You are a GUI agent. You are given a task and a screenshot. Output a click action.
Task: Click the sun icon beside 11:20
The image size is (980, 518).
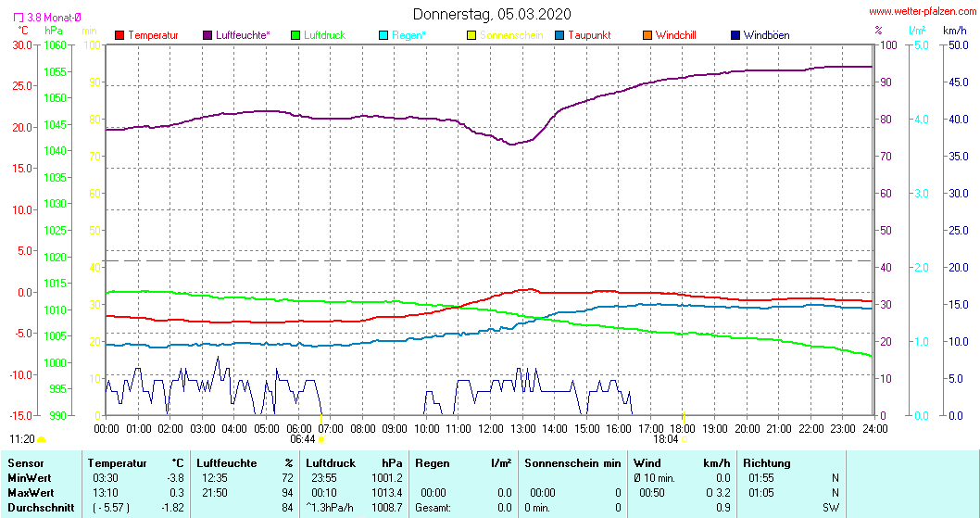coord(42,439)
